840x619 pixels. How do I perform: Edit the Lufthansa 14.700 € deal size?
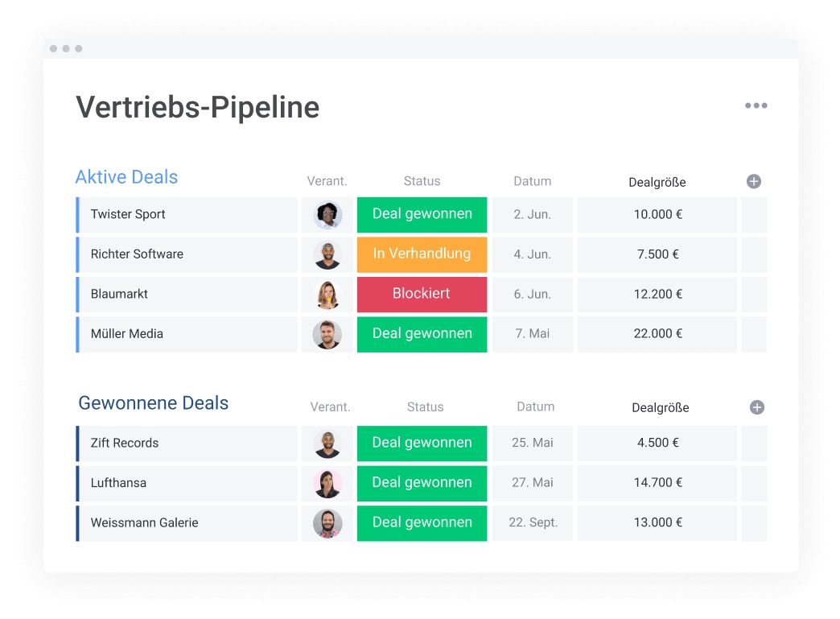pos(657,483)
